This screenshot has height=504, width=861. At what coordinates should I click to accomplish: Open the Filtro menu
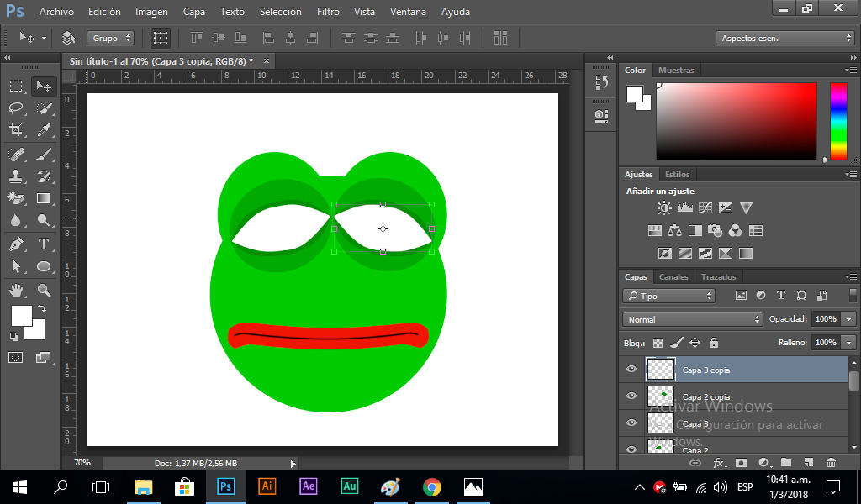click(x=329, y=12)
